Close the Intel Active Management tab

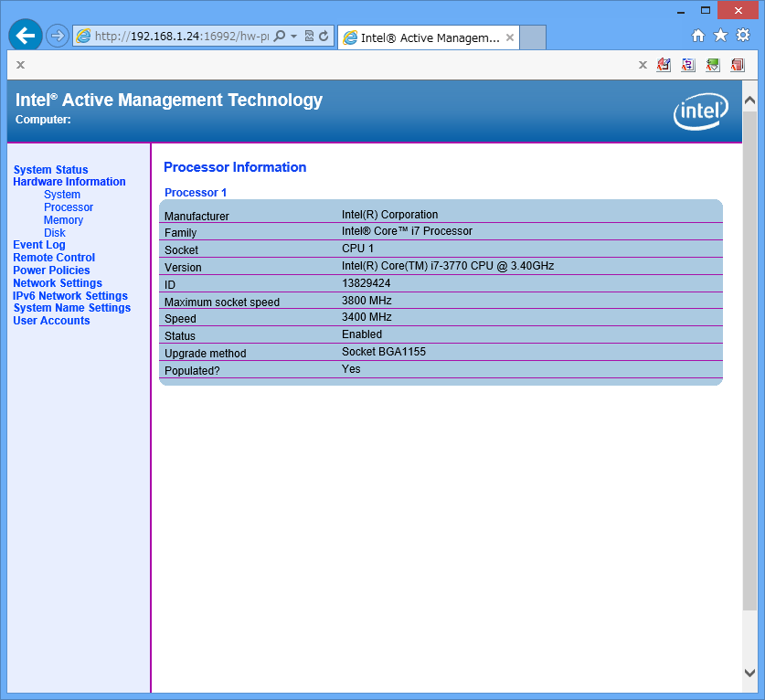click(510, 37)
